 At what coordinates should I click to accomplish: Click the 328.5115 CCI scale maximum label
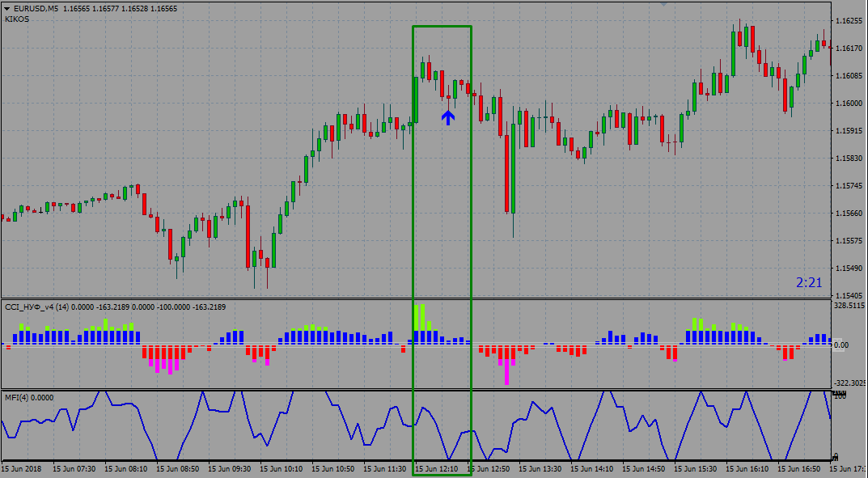click(x=849, y=307)
